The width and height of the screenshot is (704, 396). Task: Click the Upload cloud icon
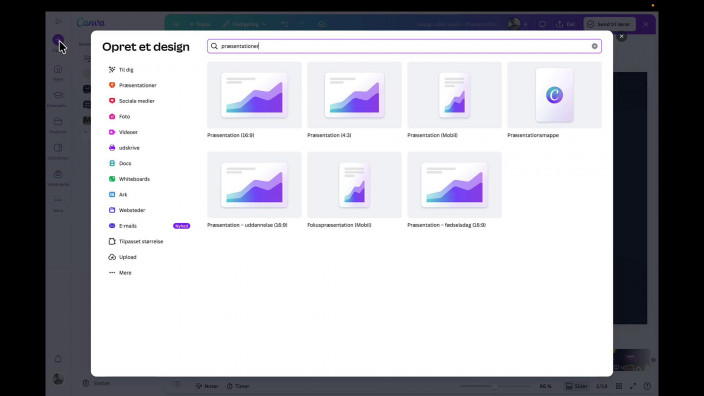click(x=112, y=257)
